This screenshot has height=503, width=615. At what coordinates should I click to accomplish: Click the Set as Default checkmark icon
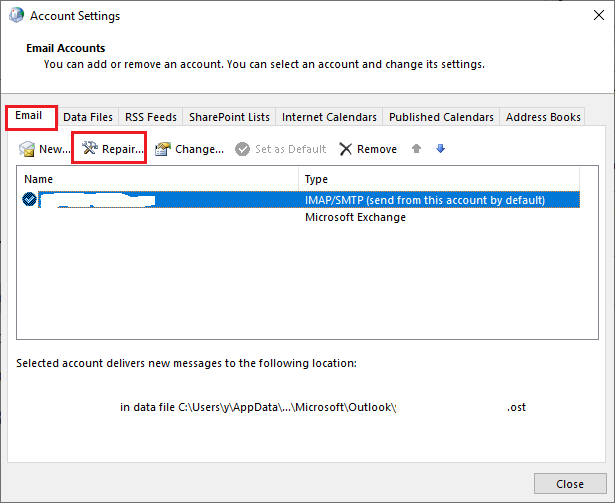[x=242, y=149]
